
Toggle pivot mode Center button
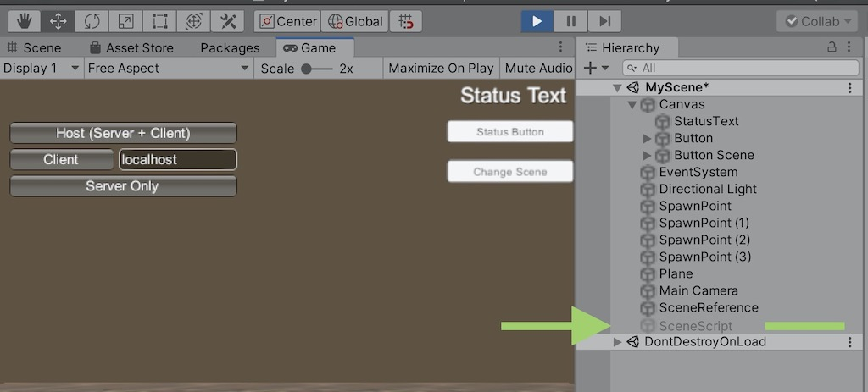[287, 21]
